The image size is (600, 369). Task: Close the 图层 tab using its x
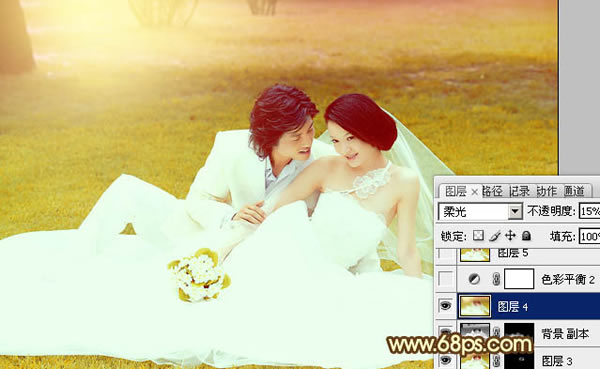(x=474, y=192)
